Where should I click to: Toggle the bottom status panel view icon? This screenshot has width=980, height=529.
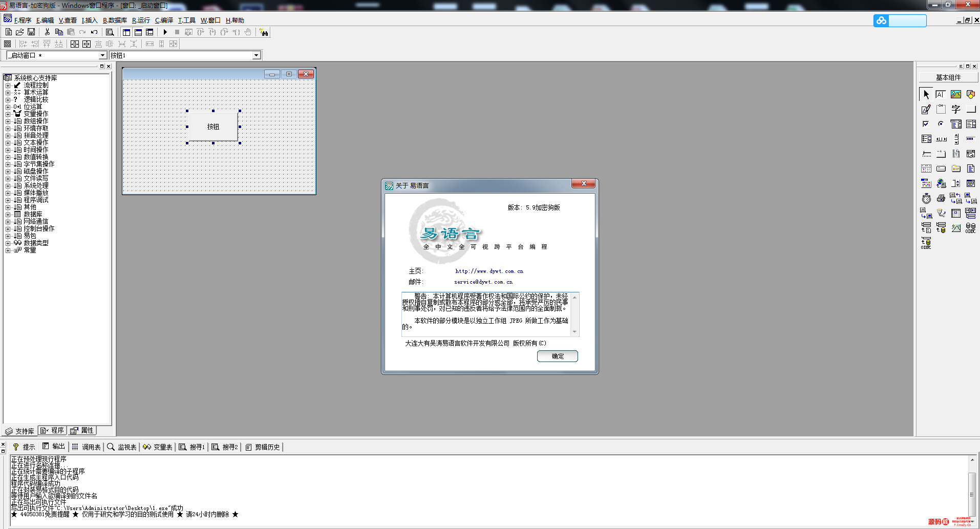138,32
